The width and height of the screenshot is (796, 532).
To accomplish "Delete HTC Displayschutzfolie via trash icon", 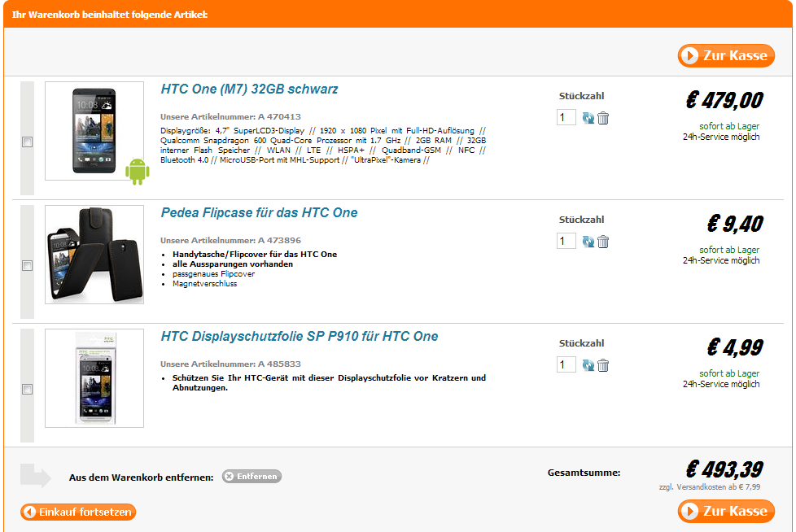I will (603, 366).
